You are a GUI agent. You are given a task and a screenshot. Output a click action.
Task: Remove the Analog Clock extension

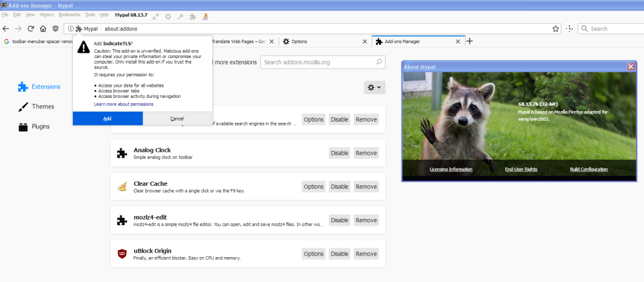366,153
